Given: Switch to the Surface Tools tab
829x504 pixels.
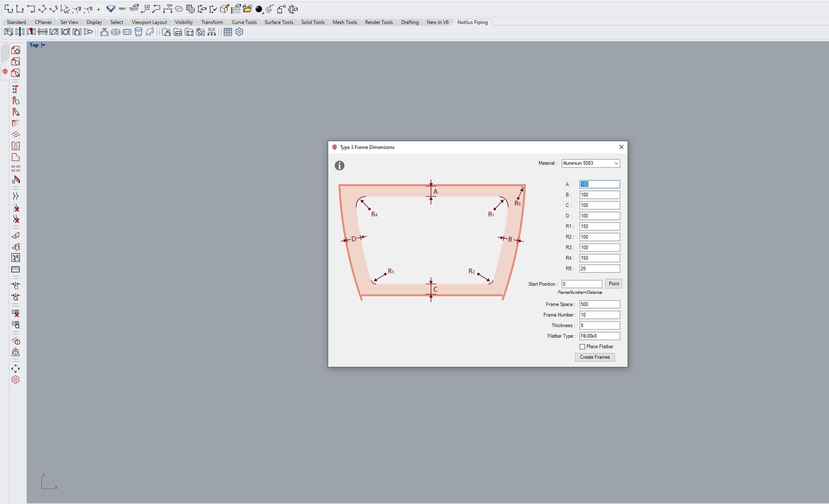Looking at the screenshot, I should pyautogui.click(x=279, y=22).
